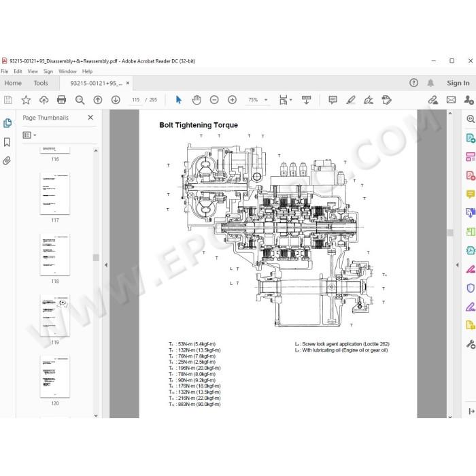Upload the file with the cloud icon

(44, 100)
